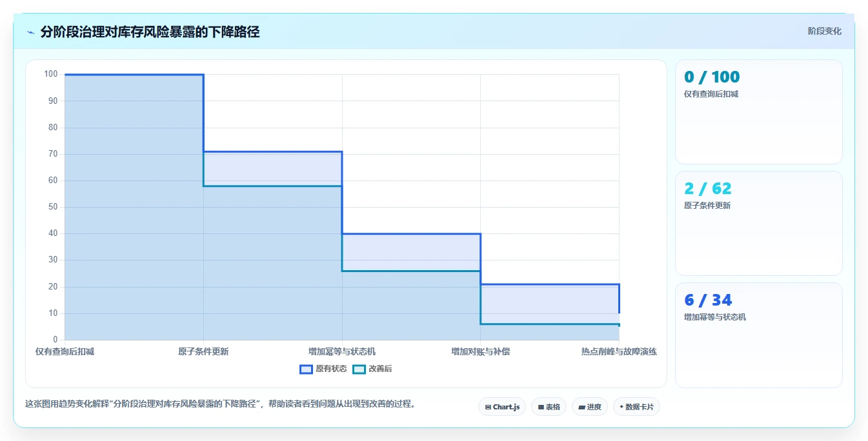This screenshot has width=868, height=441.
Task: Select the 进度 tag pill
Action: click(x=590, y=407)
